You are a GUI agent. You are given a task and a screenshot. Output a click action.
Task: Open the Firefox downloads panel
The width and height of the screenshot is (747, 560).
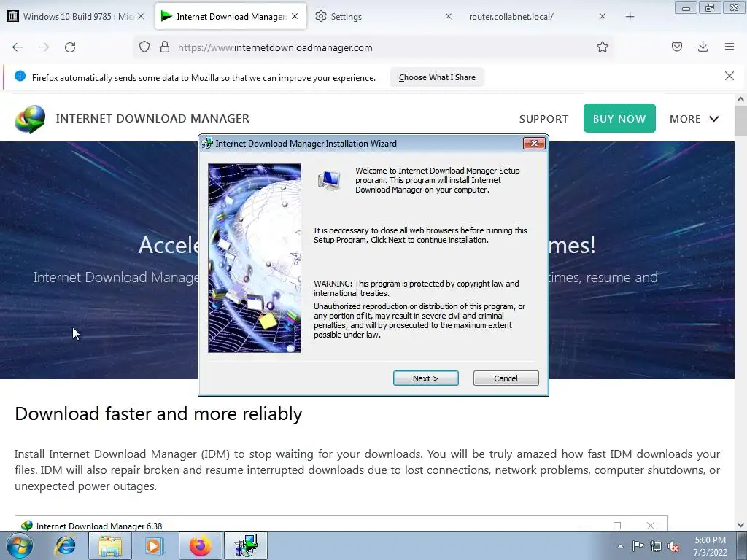[703, 47]
